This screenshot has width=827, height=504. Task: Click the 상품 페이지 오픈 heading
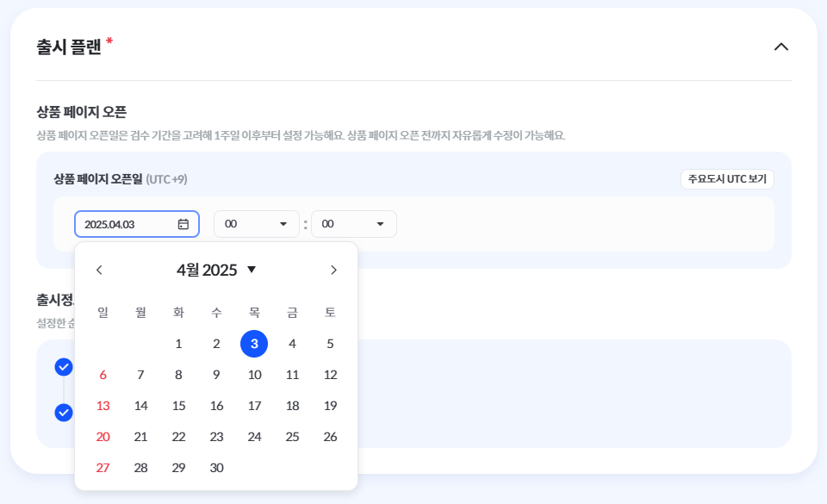[81, 112]
